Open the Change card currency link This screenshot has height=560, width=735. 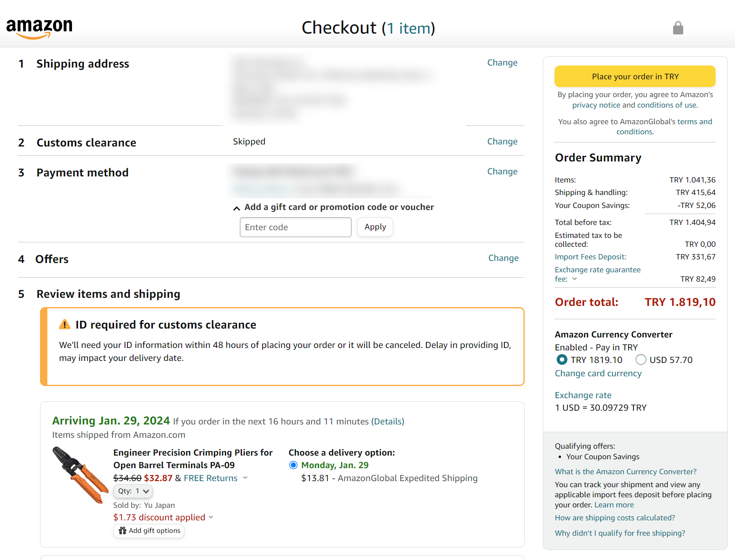click(598, 373)
